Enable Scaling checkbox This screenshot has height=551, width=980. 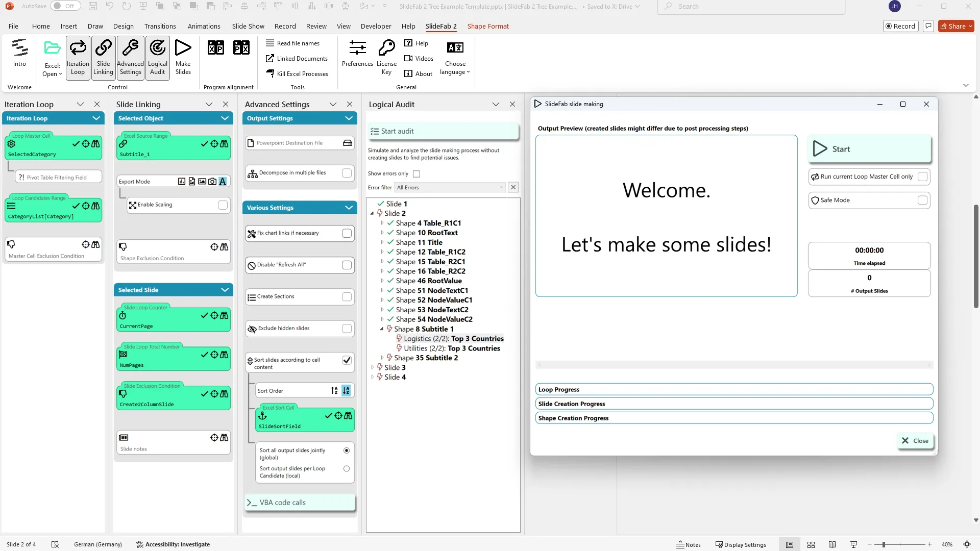[223, 205]
